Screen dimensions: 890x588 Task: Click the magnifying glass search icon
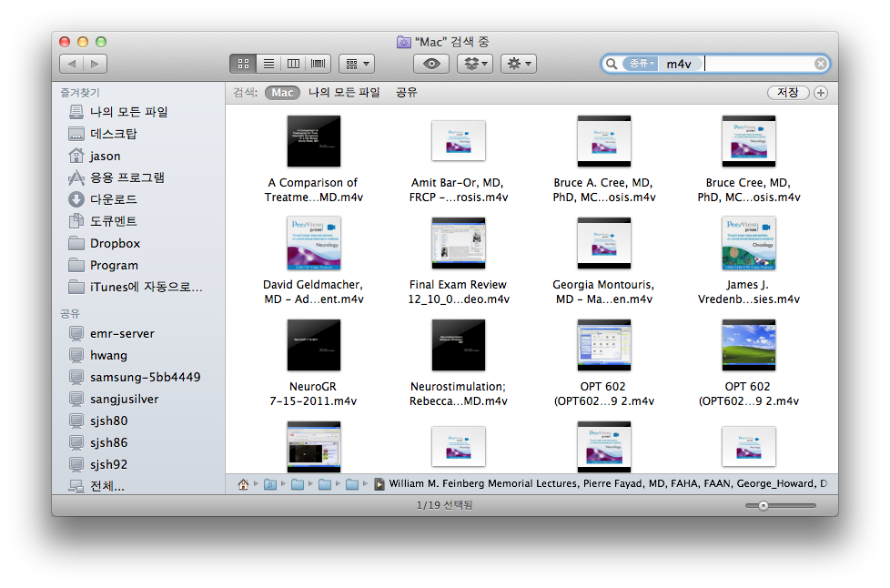(x=612, y=64)
